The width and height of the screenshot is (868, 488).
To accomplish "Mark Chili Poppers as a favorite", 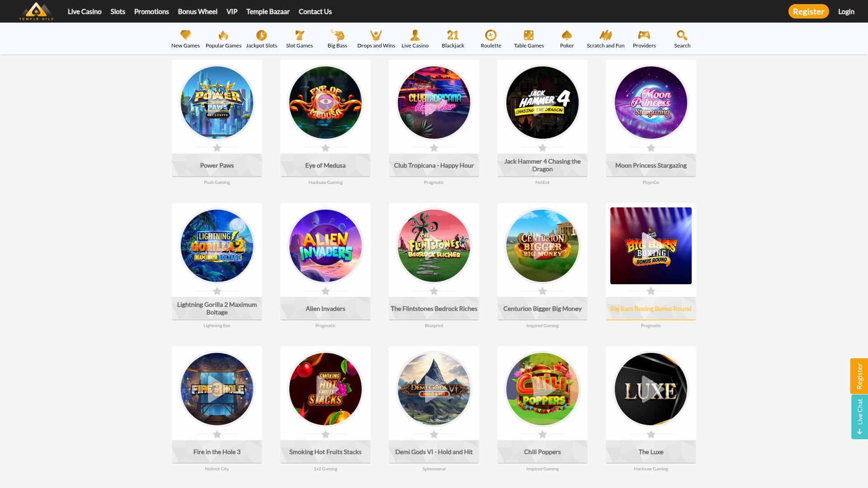I will pos(542,434).
